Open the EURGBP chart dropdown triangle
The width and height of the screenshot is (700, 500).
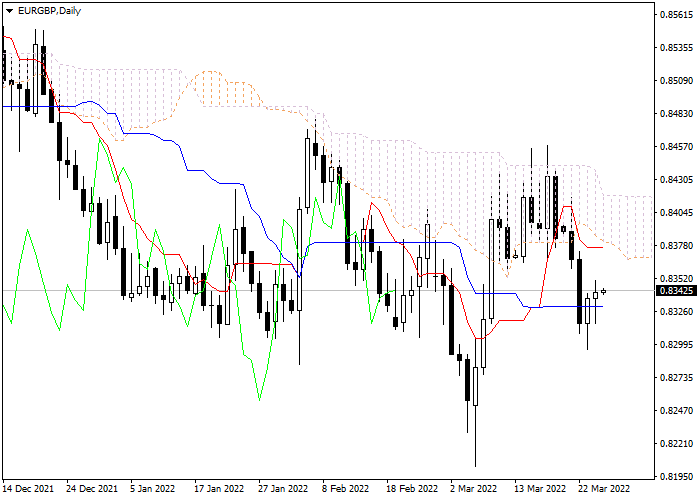(9, 11)
